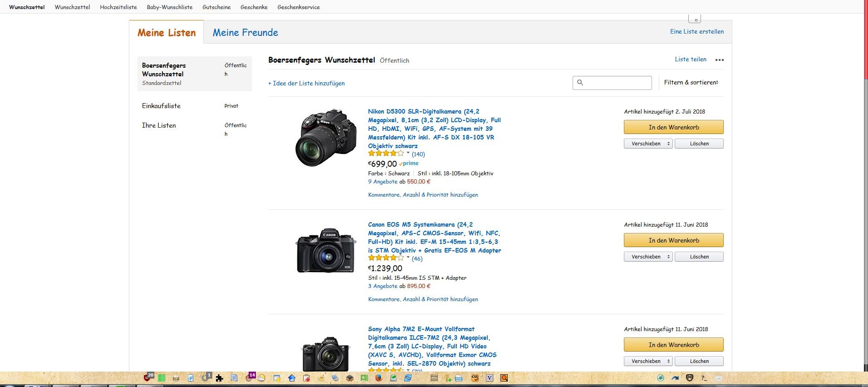Open the 3 Angebote link
Viewport: 868px width, 387px height.
(x=383, y=286)
